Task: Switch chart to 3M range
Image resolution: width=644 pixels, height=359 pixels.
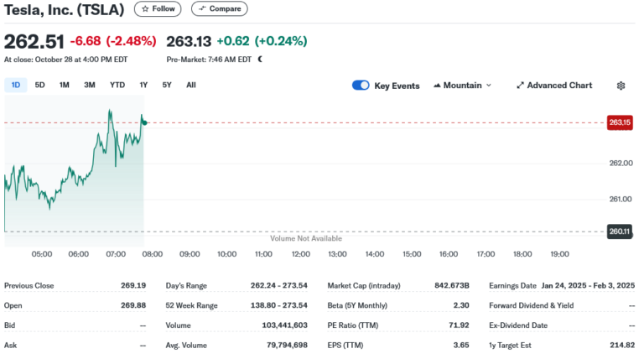Action: (x=90, y=85)
